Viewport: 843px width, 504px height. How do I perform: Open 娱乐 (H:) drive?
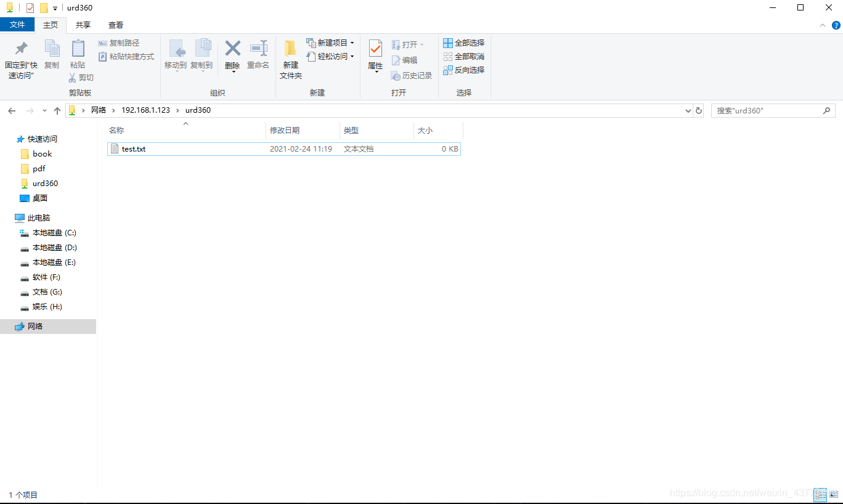coord(47,307)
